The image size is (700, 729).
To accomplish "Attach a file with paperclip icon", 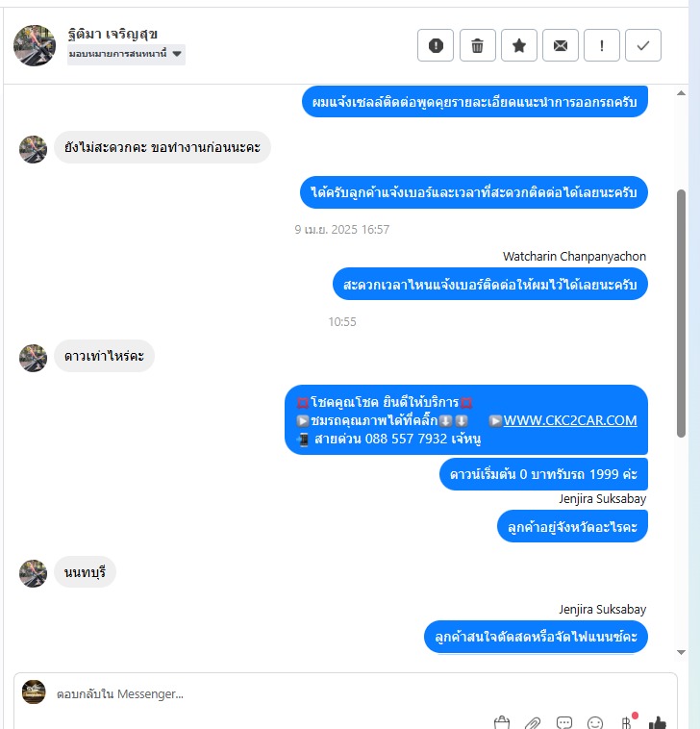I will pyautogui.click(x=533, y=723).
